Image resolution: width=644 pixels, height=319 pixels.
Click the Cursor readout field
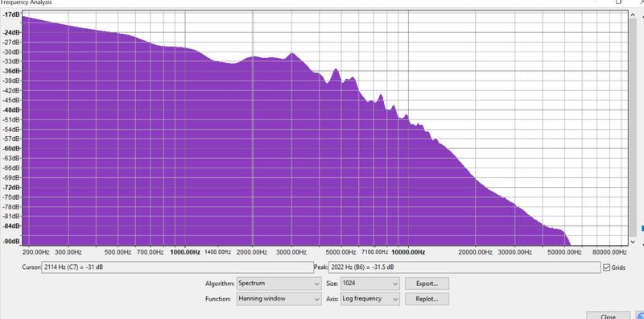[x=177, y=267]
